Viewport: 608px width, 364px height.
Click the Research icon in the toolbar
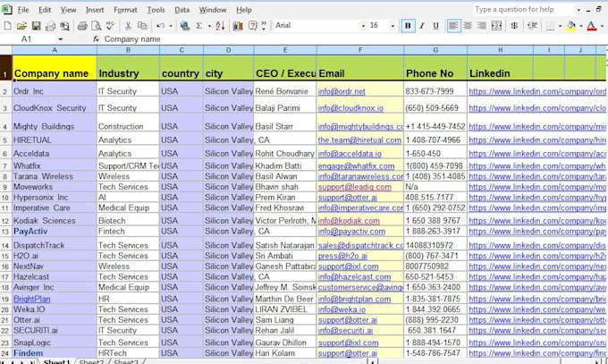[64, 26]
